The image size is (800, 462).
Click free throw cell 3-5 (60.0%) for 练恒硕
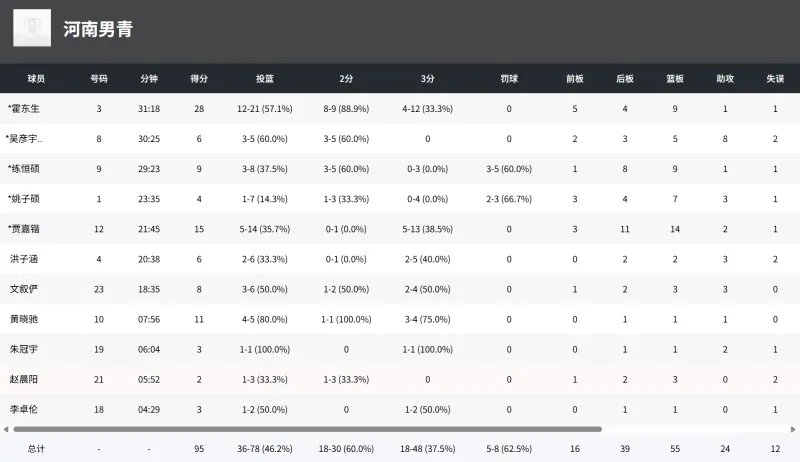[x=509, y=169]
